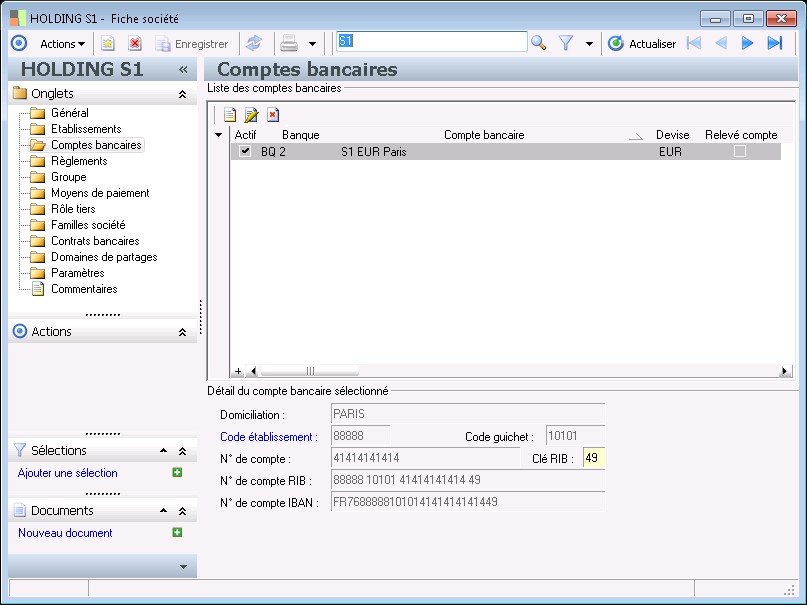This screenshot has height=605, width=807.
Task: Click the magnifying glass search icon
Action: point(538,43)
